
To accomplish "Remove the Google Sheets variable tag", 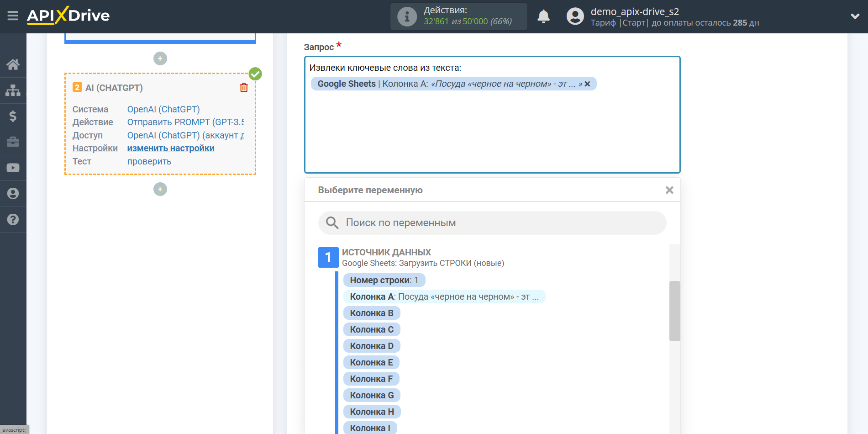I will [588, 84].
